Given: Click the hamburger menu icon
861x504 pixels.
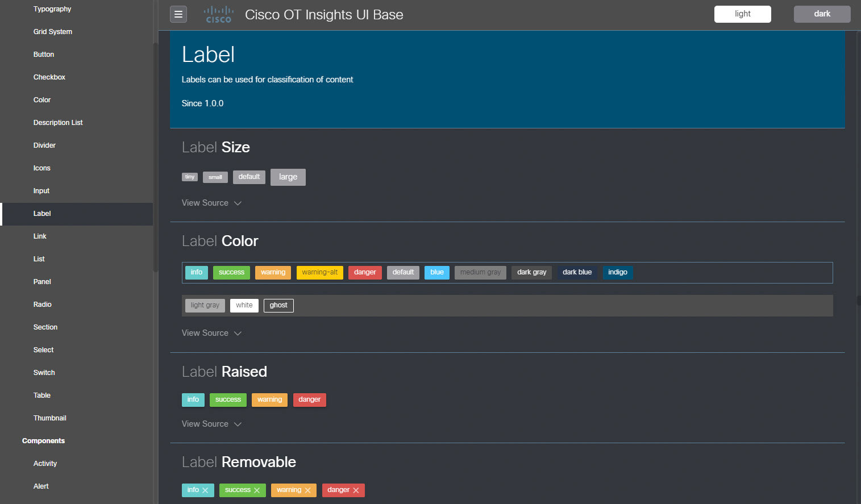Looking at the screenshot, I should 178,14.
